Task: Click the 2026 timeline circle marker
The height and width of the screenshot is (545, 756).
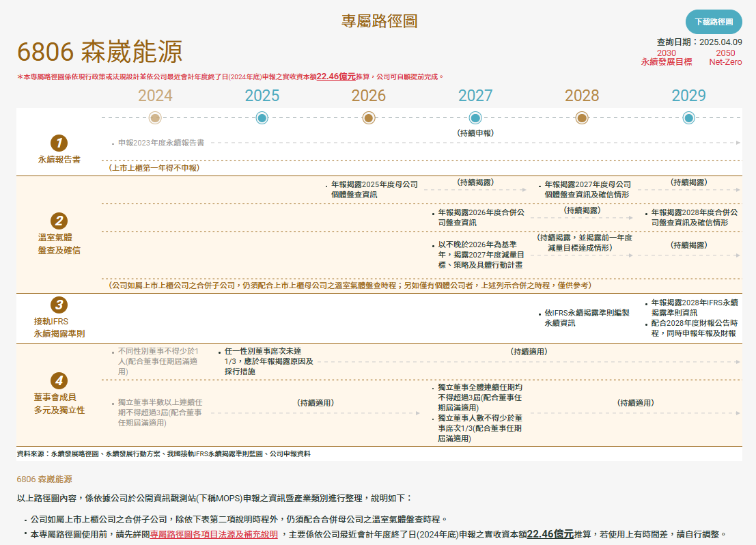Action: (x=369, y=118)
